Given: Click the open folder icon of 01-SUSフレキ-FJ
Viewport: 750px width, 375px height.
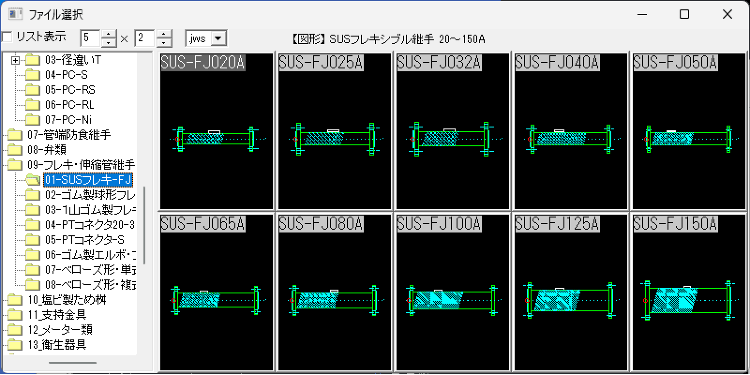Looking at the screenshot, I should (x=33, y=180).
